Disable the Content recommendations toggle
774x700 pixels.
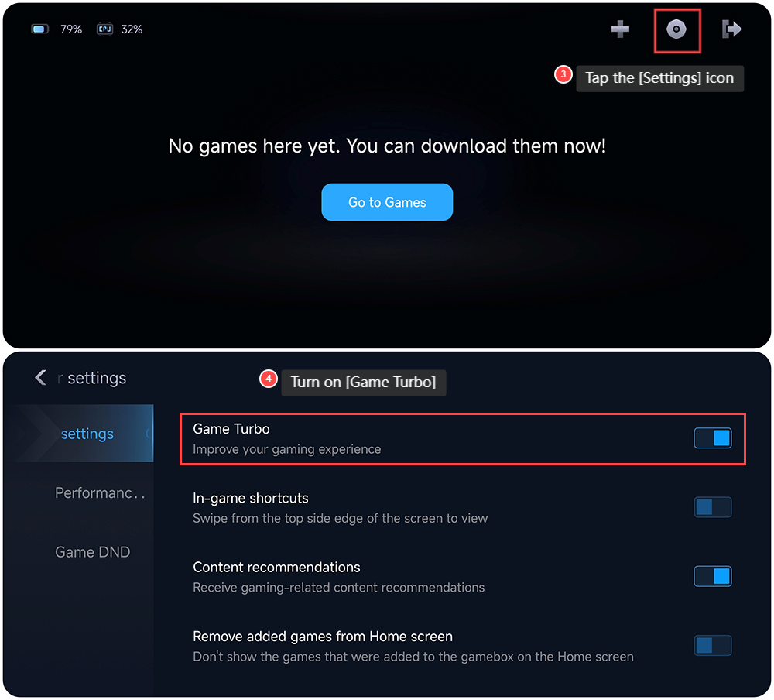[x=712, y=577]
